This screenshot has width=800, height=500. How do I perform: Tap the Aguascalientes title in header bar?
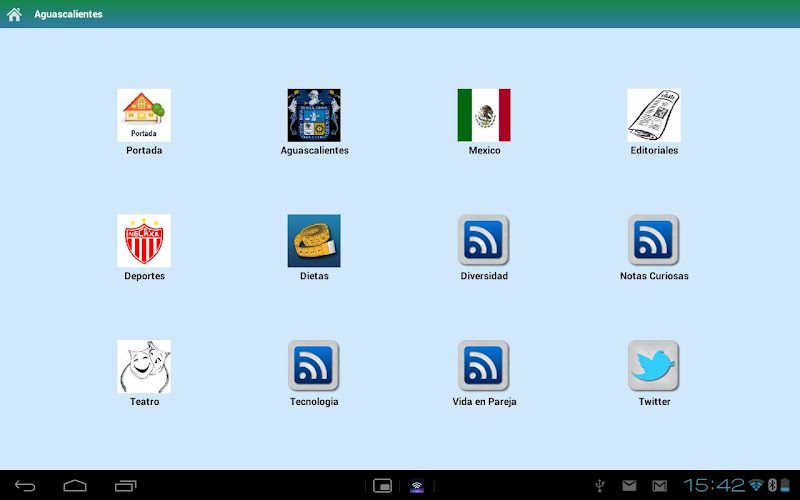(68, 14)
